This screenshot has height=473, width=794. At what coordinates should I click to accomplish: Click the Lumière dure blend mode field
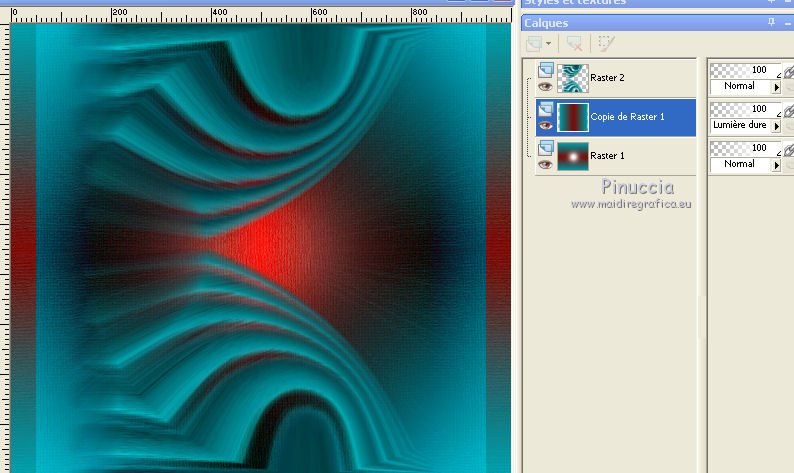[x=741, y=125]
